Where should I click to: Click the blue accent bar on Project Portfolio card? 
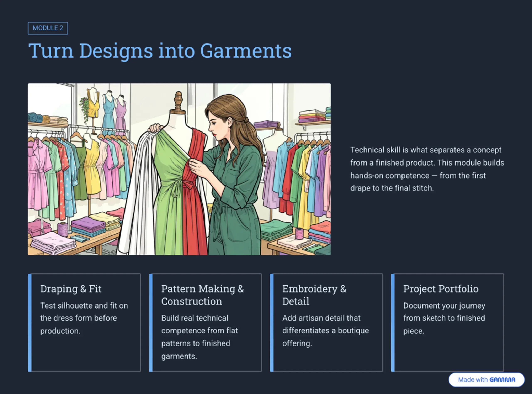(393, 322)
